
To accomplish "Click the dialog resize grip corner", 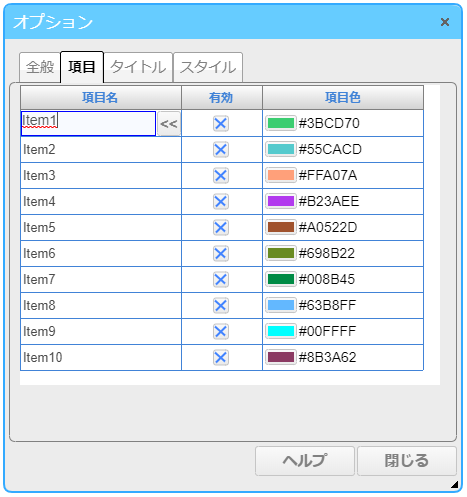I will point(454,484).
